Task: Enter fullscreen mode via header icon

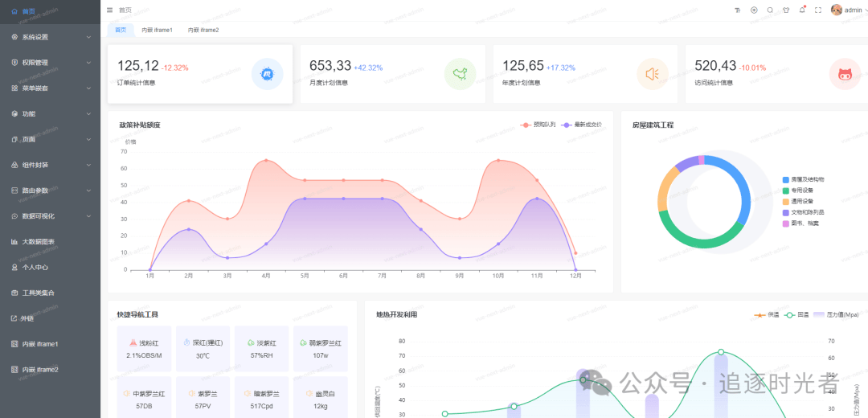Action: point(818,10)
